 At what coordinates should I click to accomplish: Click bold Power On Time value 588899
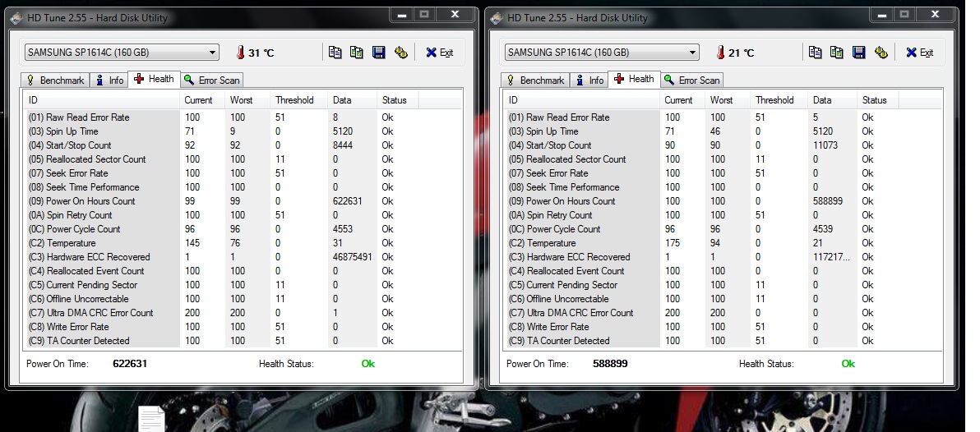click(610, 363)
